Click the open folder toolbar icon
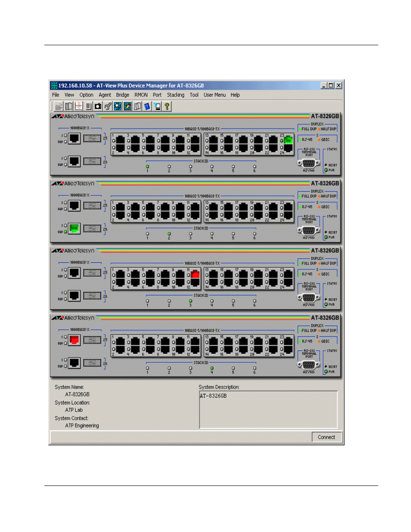The height and width of the screenshot is (532, 411). coord(59,106)
